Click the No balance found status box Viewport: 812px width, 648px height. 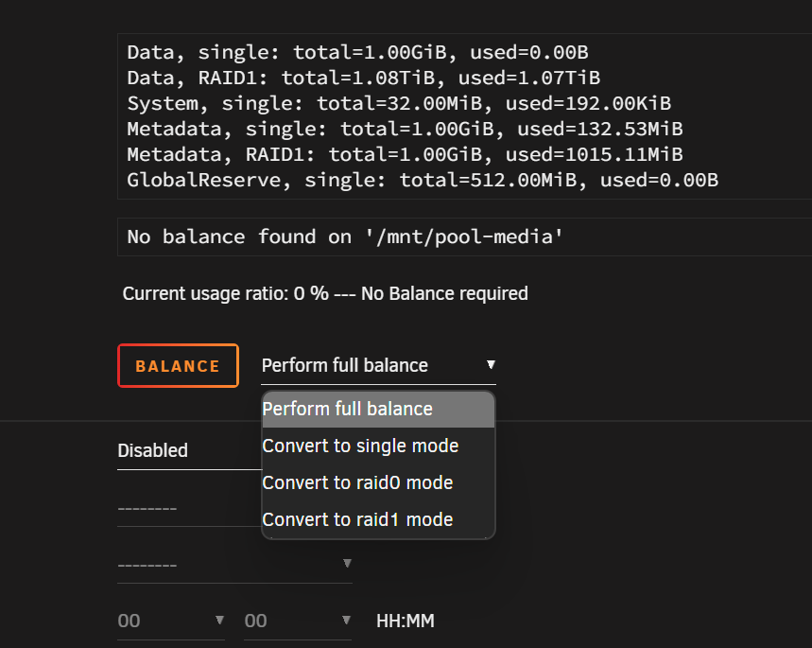[x=464, y=236]
